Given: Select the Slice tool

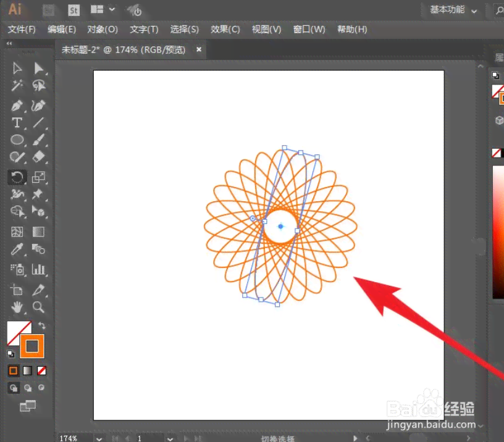Looking at the screenshot, I should 38,290.
